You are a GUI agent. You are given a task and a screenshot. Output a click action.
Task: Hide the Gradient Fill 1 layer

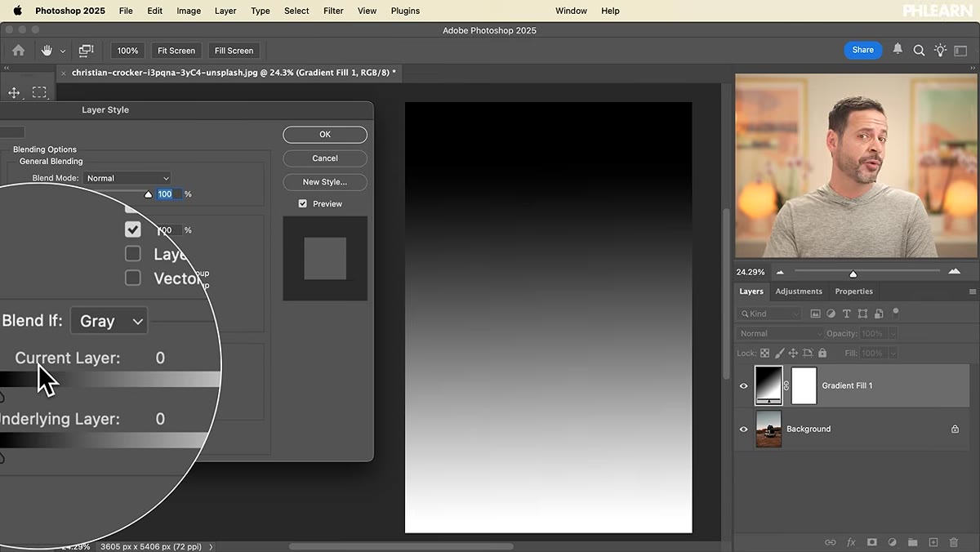[743, 385]
